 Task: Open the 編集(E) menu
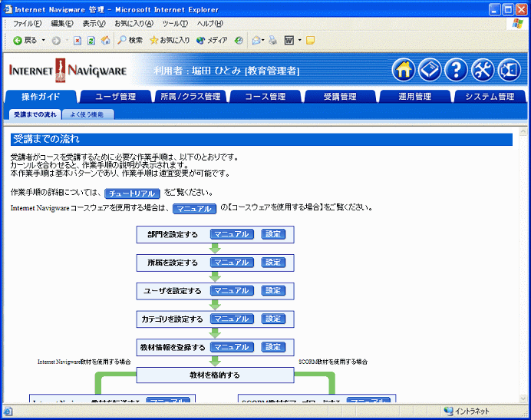pyautogui.click(x=62, y=23)
